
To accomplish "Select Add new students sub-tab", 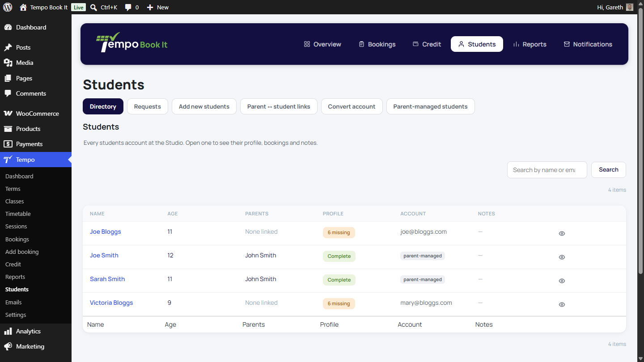I will pyautogui.click(x=204, y=106).
